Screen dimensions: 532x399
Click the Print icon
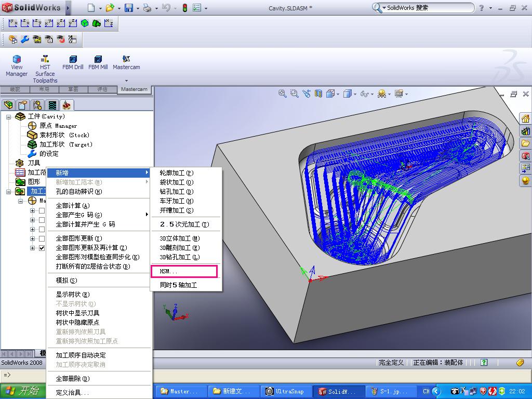tap(147, 8)
